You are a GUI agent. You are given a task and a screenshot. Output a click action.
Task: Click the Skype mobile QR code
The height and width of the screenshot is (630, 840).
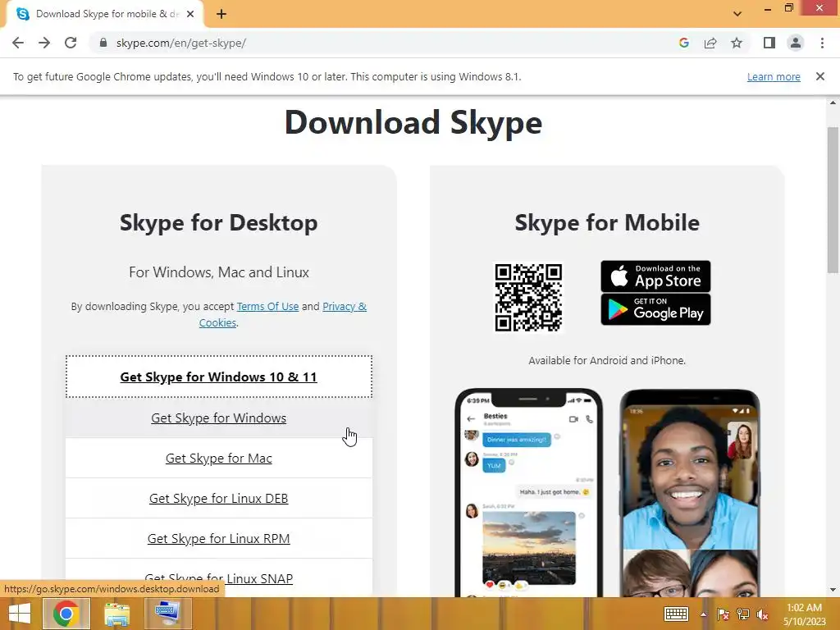coord(528,297)
